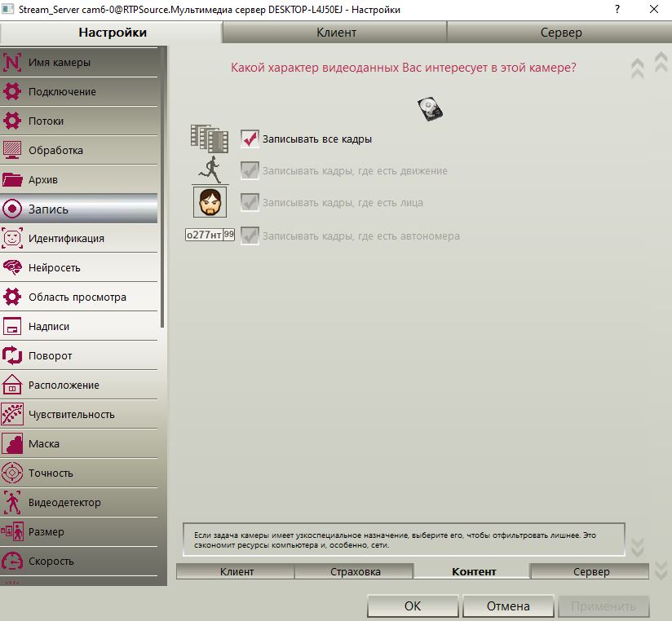Click the Применить button
This screenshot has height=621, width=672.
603,606
